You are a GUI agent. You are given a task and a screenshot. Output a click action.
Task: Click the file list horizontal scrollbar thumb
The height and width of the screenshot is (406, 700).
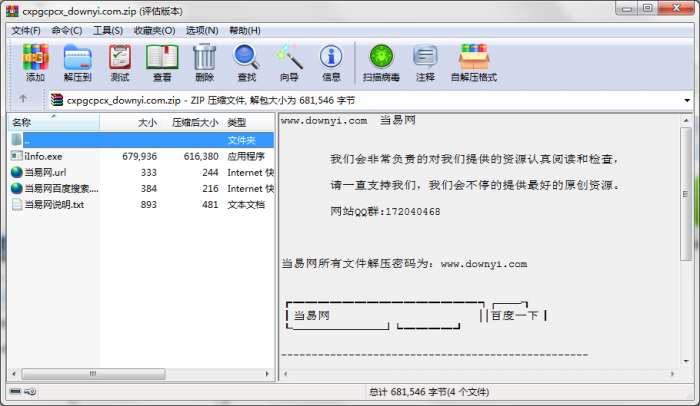click(93, 373)
